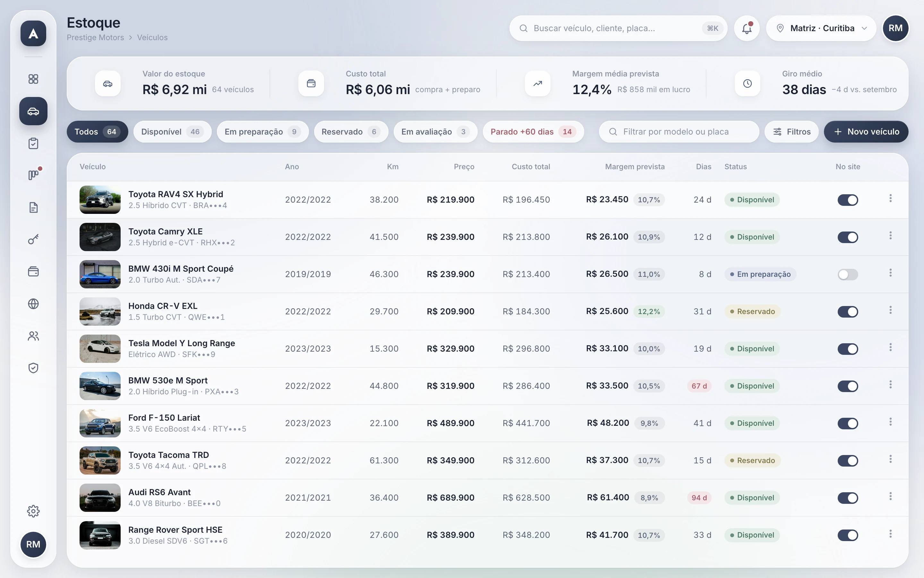
Task: Click the notifications bell icon
Action: (x=747, y=28)
